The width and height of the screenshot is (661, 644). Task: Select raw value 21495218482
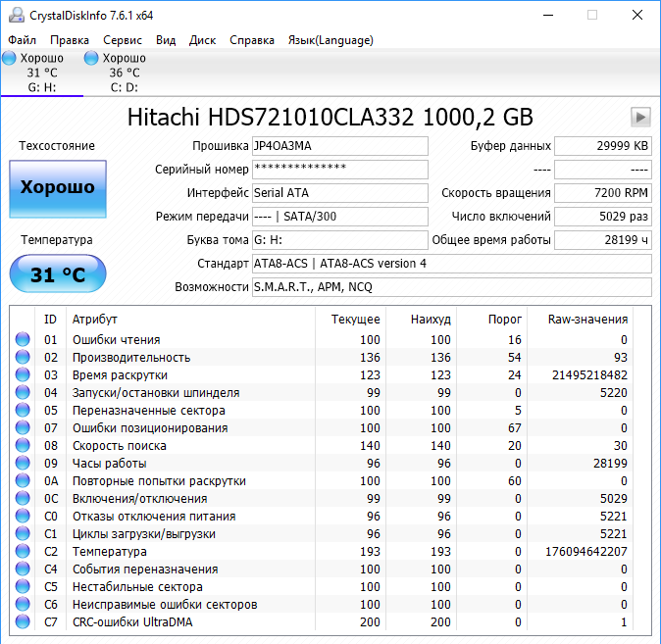point(589,375)
